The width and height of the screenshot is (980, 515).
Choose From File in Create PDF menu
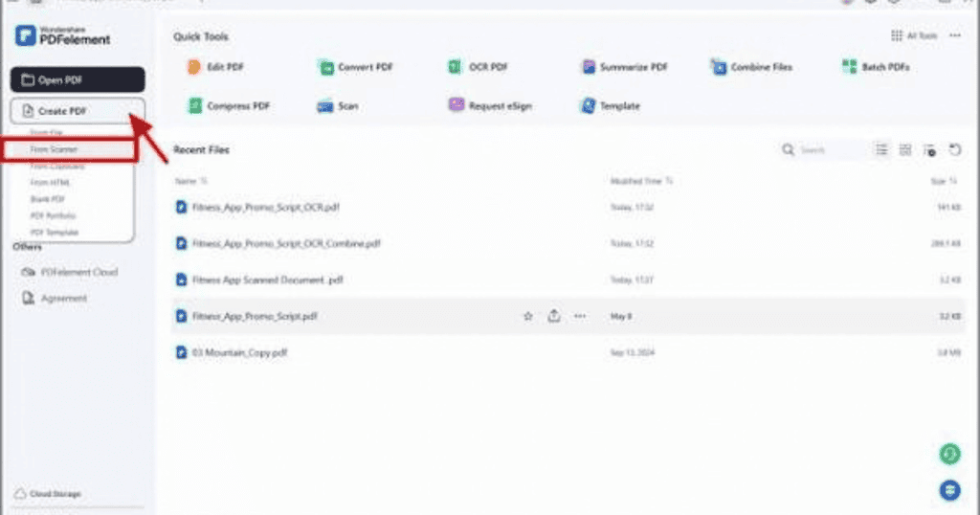(46, 132)
